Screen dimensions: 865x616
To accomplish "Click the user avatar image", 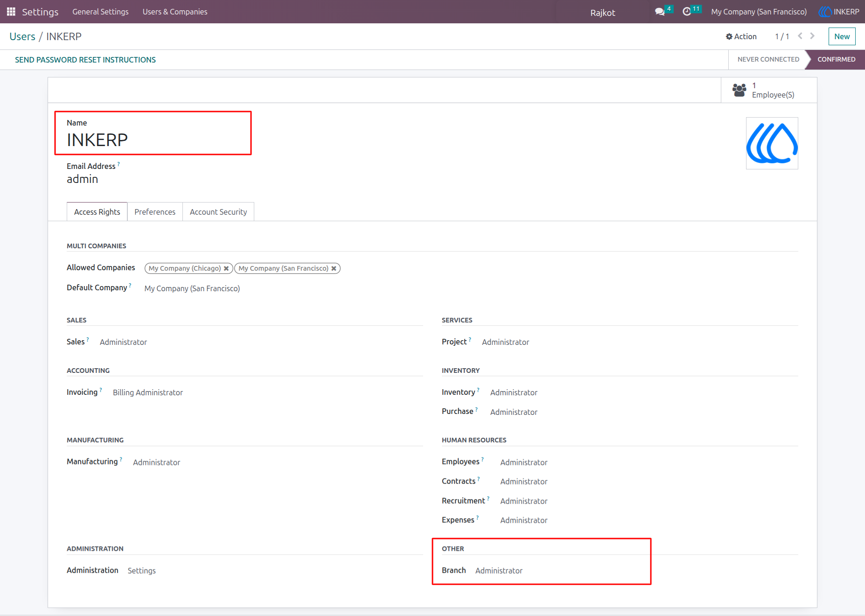I will coord(772,143).
